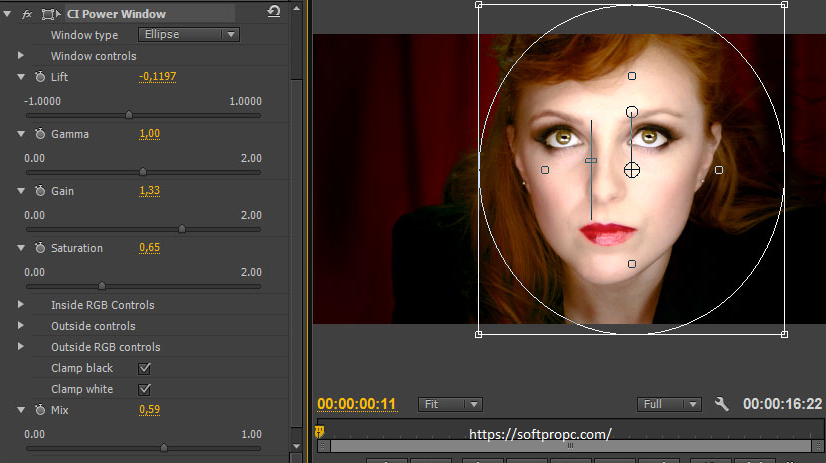
Task: Grab the top-right bounding box corner
Action: click(x=784, y=5)
